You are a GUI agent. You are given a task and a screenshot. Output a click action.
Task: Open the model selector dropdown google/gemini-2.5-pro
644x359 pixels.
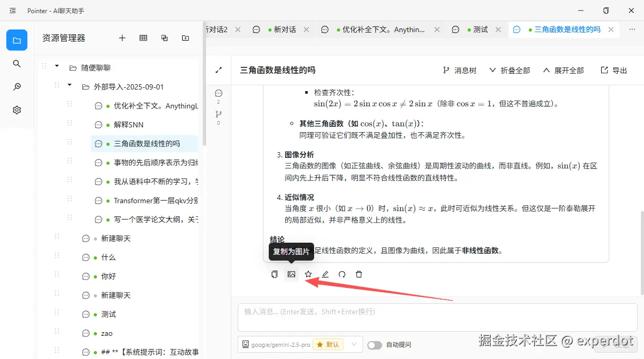[300, 345]
